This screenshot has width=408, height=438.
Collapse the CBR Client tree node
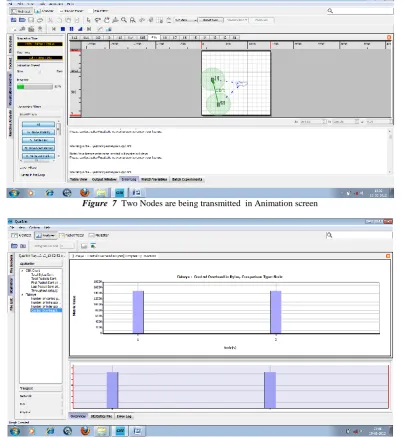pyautogui.click(x=22, y=271)
